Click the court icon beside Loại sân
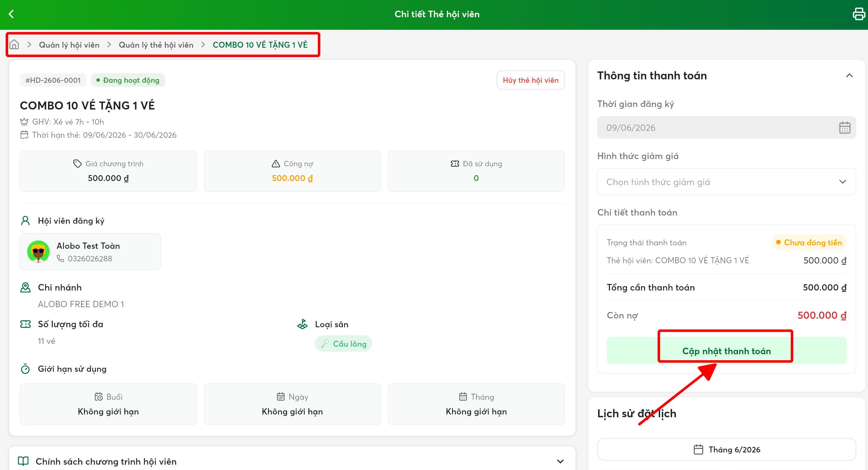 [x=302, y=324]
